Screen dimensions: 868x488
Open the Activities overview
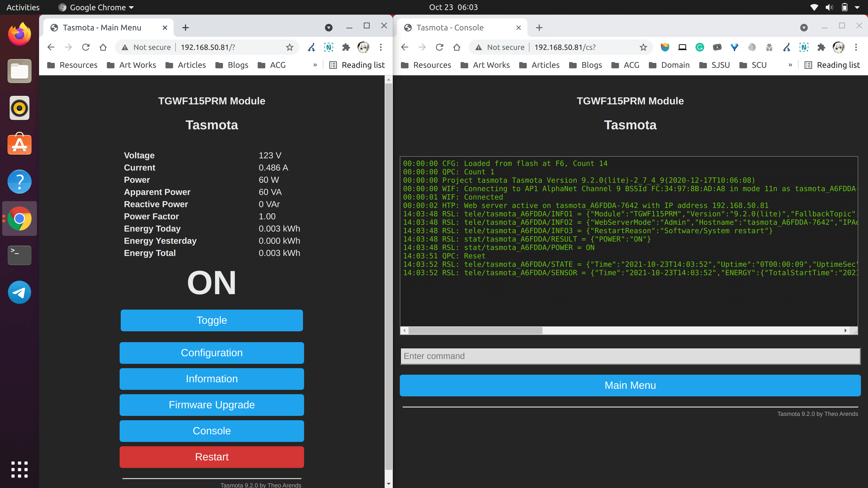point(23,7)
